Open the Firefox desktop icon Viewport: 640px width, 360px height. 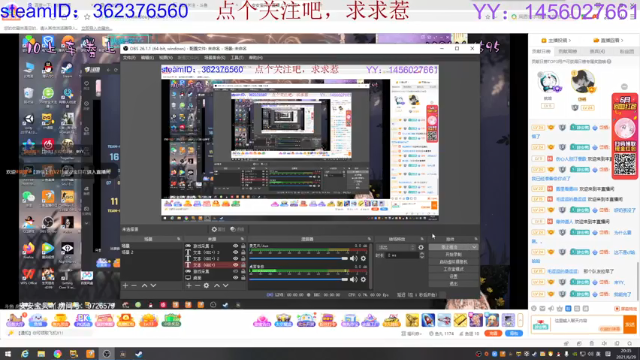click(29, 251)
